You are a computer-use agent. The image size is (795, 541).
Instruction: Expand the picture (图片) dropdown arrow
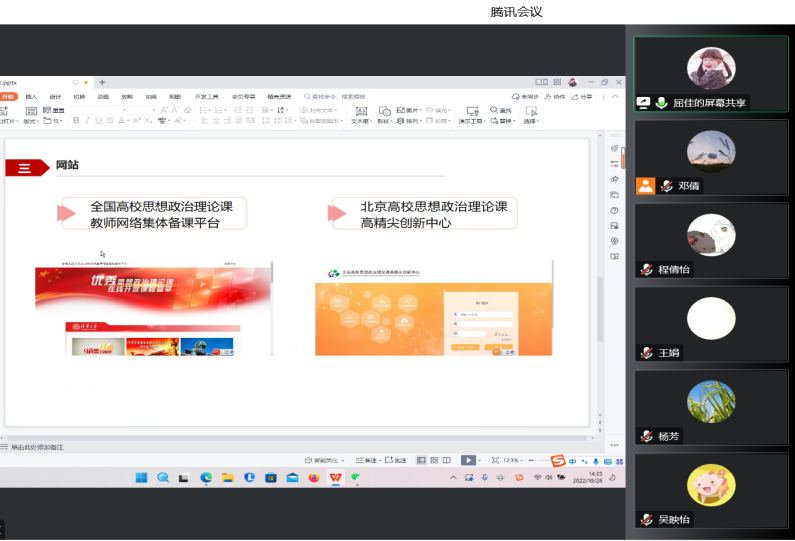coord(421,110)
